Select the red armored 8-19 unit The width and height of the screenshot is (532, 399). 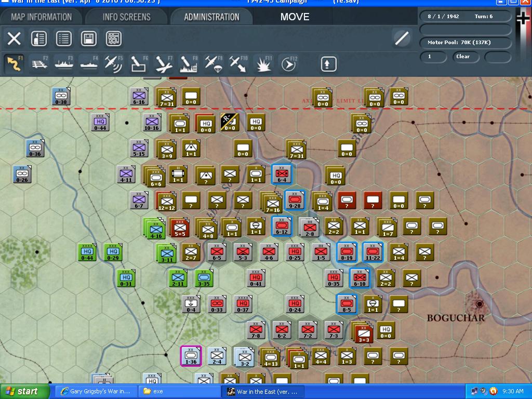pyautogui.click(x=347, y=252)
